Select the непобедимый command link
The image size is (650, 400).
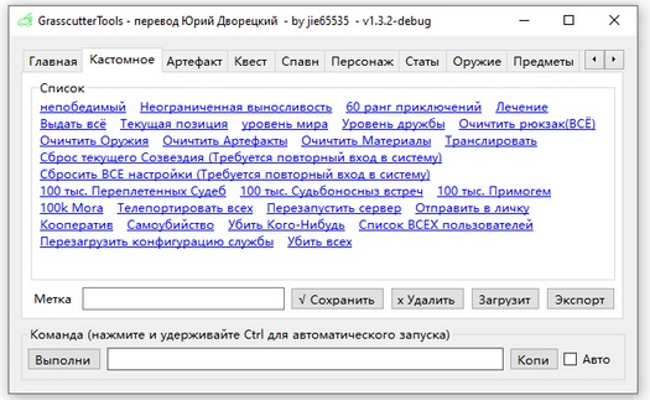tap(83, 107)
